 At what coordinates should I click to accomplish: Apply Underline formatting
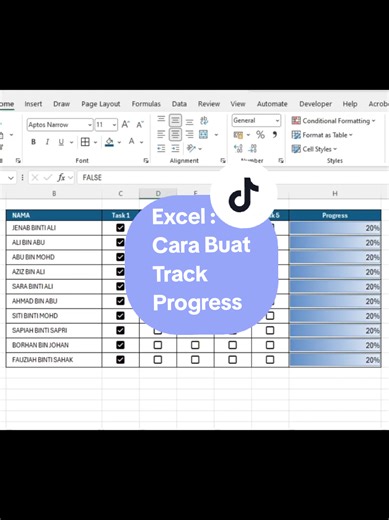pyautogui.click(x=61, y=142)
